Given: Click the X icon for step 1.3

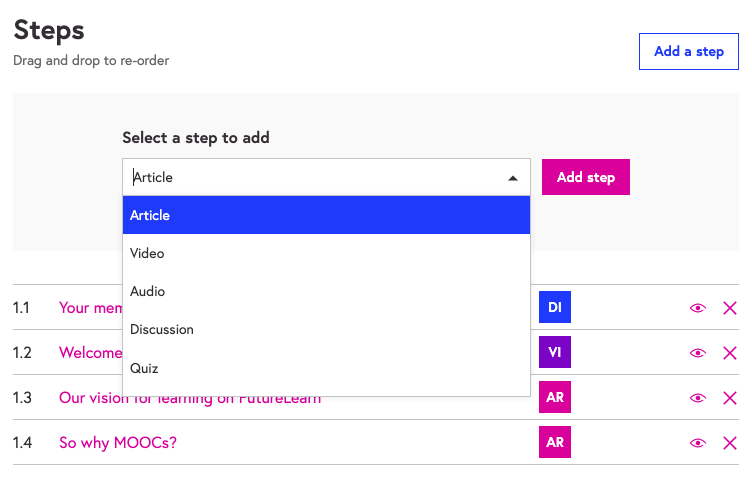Looking at the screenshot, I should (729, 398).
